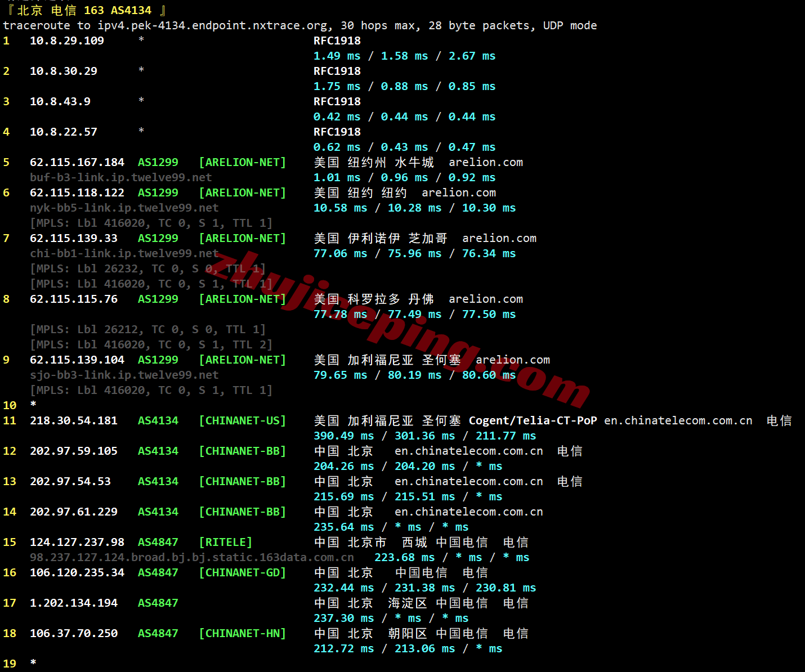The height and width of the screenshot is (672, 805).
Task: Click the IP 202.97.59.105
Action: click(74, 451)
